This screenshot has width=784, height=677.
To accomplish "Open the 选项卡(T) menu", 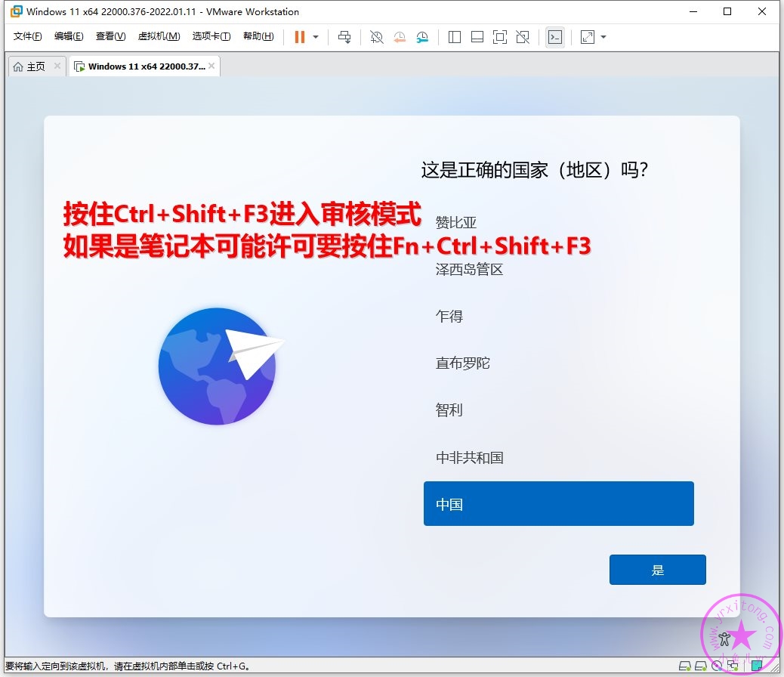I will click(x=211, y=36).
